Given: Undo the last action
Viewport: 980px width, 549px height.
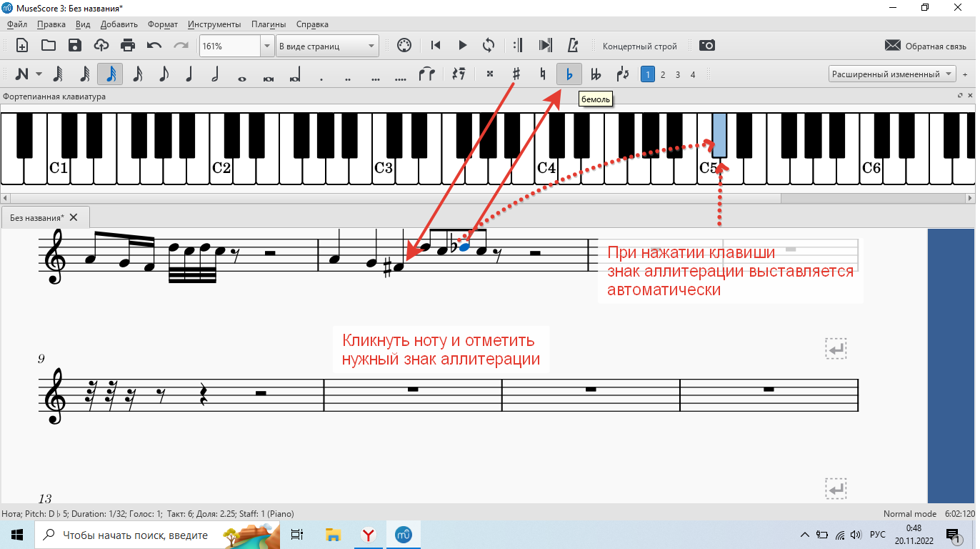Looking at the screenshot, I should 154,46.
